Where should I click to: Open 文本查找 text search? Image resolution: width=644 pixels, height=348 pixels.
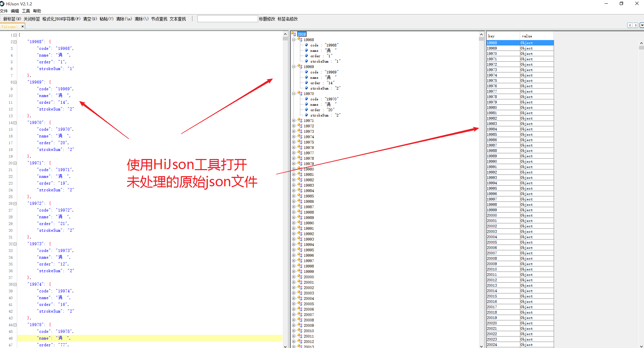(178, 19)
